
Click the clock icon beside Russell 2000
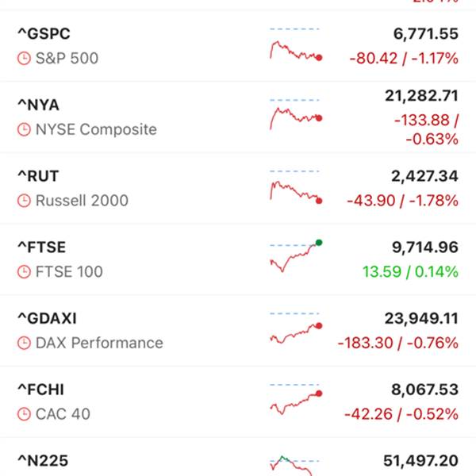click(23, 202)
